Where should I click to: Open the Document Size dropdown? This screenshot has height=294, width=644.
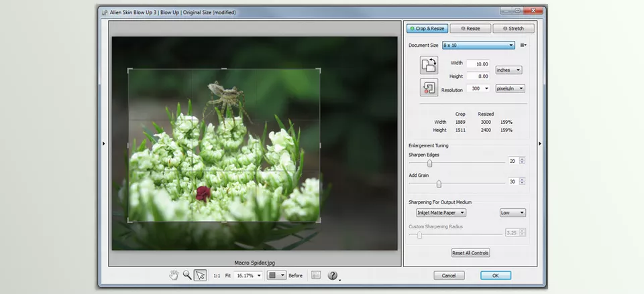tap(478, 46)
